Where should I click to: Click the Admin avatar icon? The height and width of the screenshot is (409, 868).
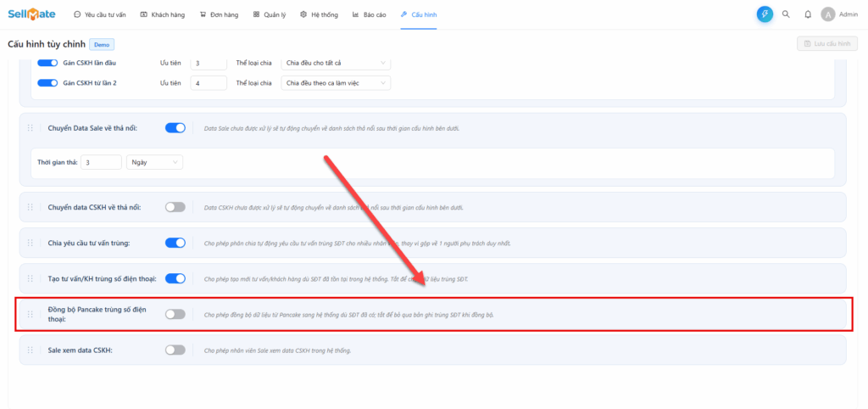(827, 14)
